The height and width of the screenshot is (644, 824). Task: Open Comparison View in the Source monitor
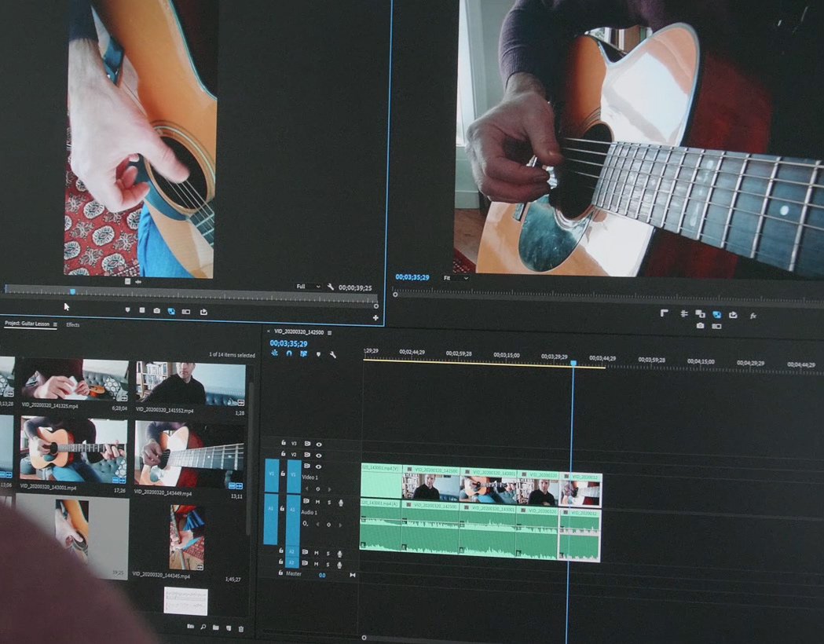[x=186, y=312]
